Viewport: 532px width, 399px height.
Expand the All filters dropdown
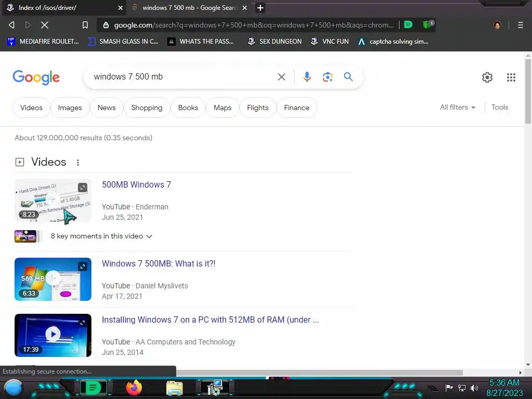458,107
